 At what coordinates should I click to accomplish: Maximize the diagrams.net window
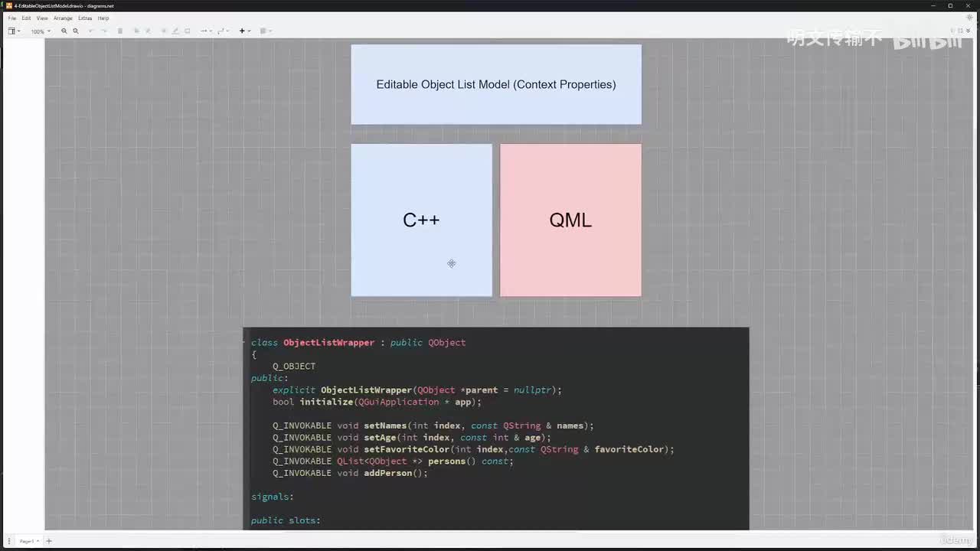point(951,5)
